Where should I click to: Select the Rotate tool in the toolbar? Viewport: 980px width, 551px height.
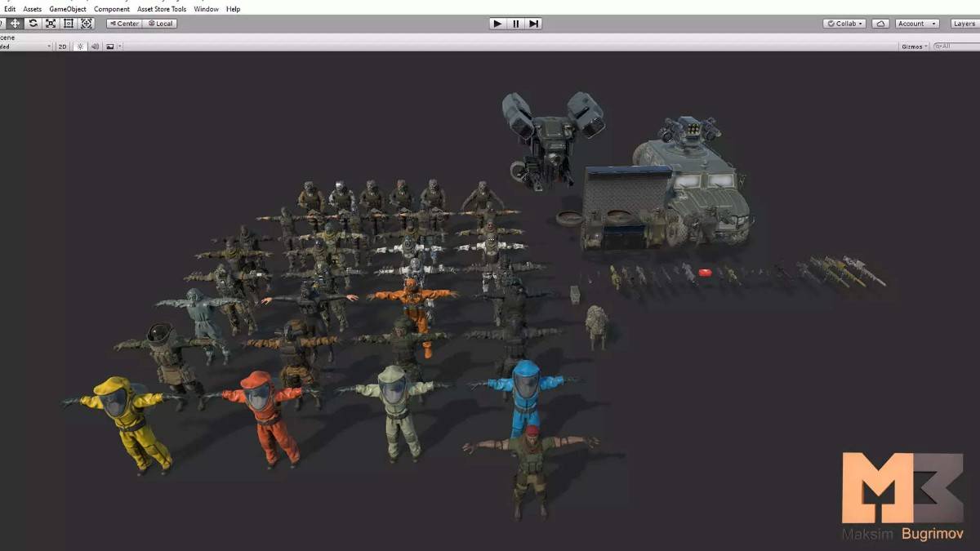click(x=33, y=23)
